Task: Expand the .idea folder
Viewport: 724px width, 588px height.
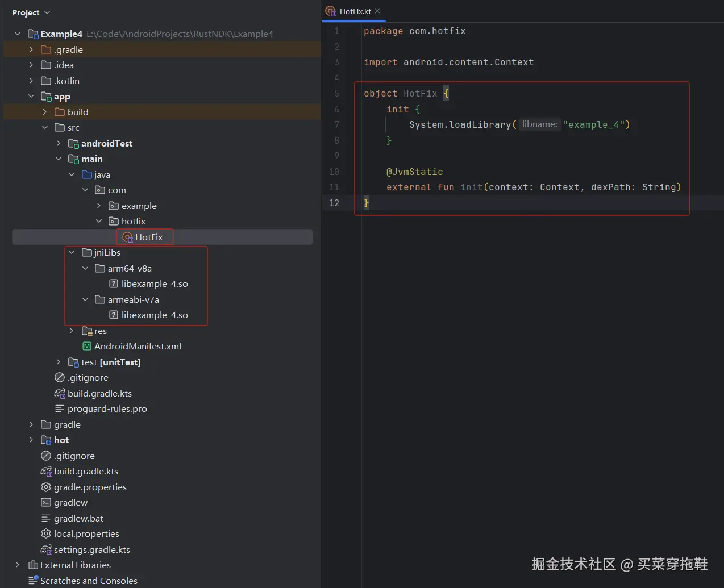Action: [31, 65]
